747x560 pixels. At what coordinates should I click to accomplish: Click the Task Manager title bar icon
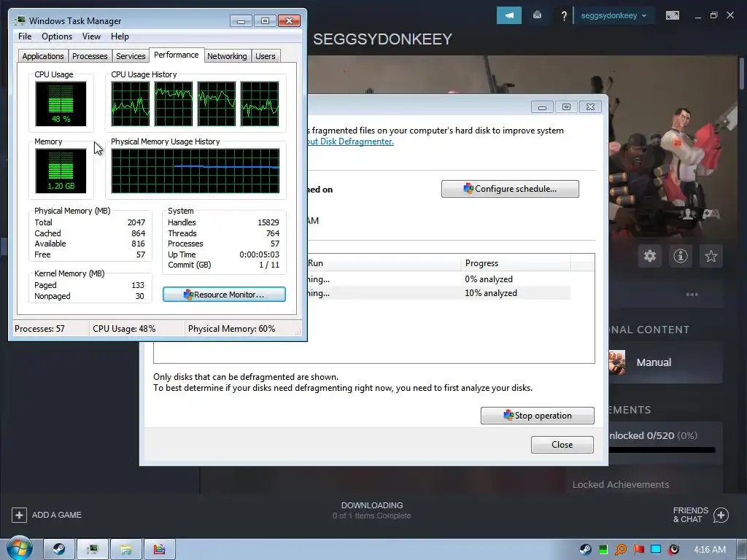pos(20,20)
